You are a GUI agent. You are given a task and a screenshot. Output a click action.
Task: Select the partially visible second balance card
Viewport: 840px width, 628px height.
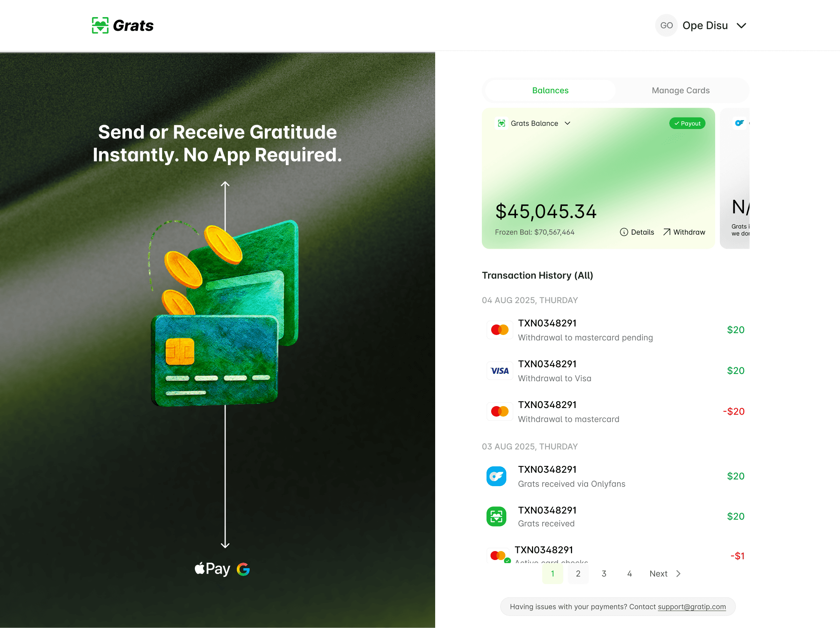735,178
